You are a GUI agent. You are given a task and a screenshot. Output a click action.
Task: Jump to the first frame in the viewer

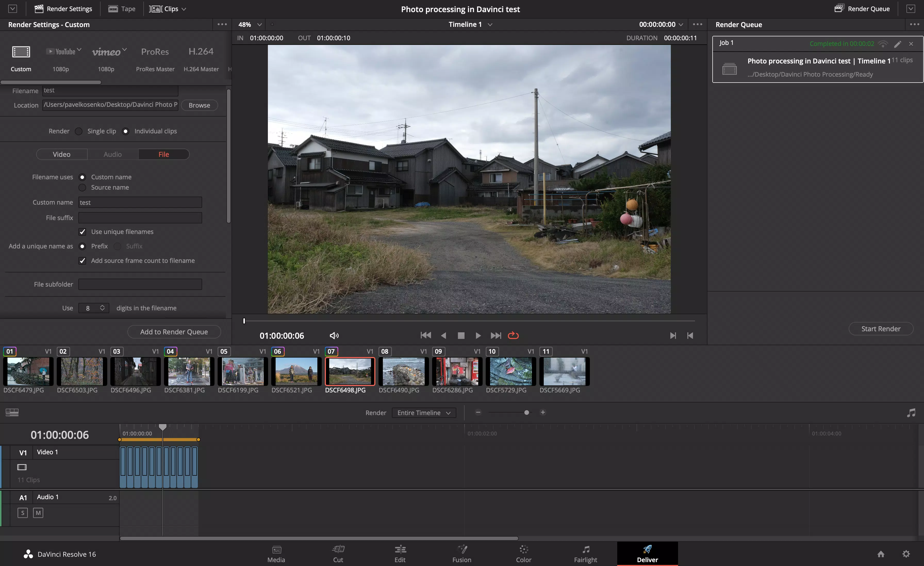(426, 336)
